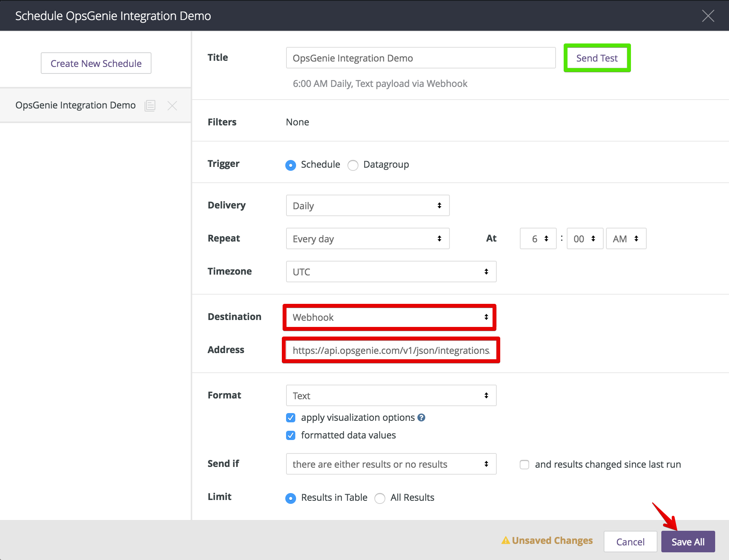Click the Send Test button

(597, 58)
